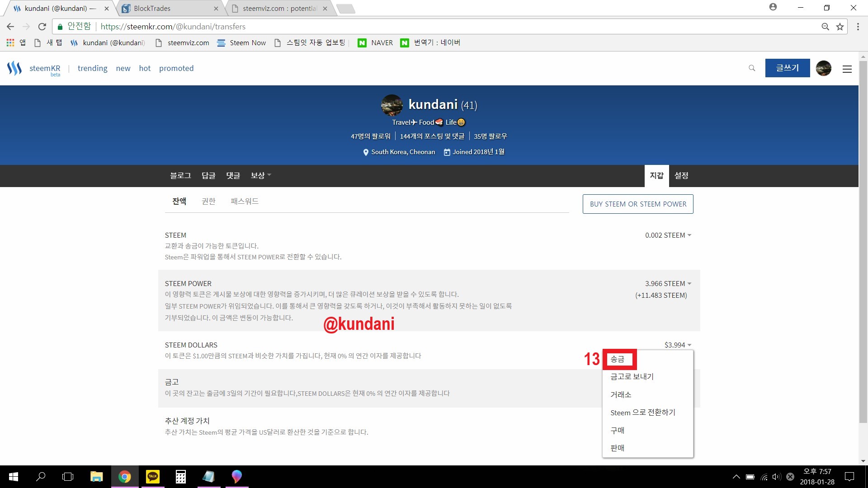The image size is (868, 488).
Task: Open the trending link
Action: [92, 68]
